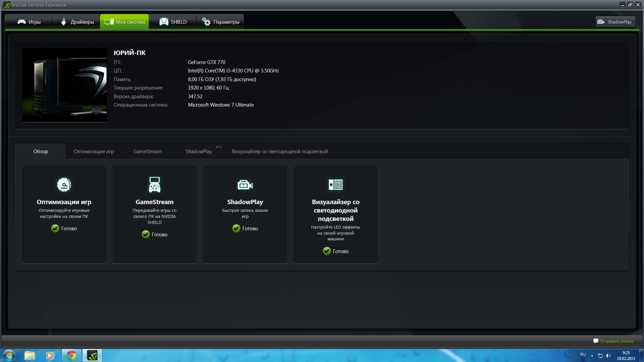Click the NVIDIA logo in title bar
The width and height of the screenshot is (644, 362).
pos(7,5)
